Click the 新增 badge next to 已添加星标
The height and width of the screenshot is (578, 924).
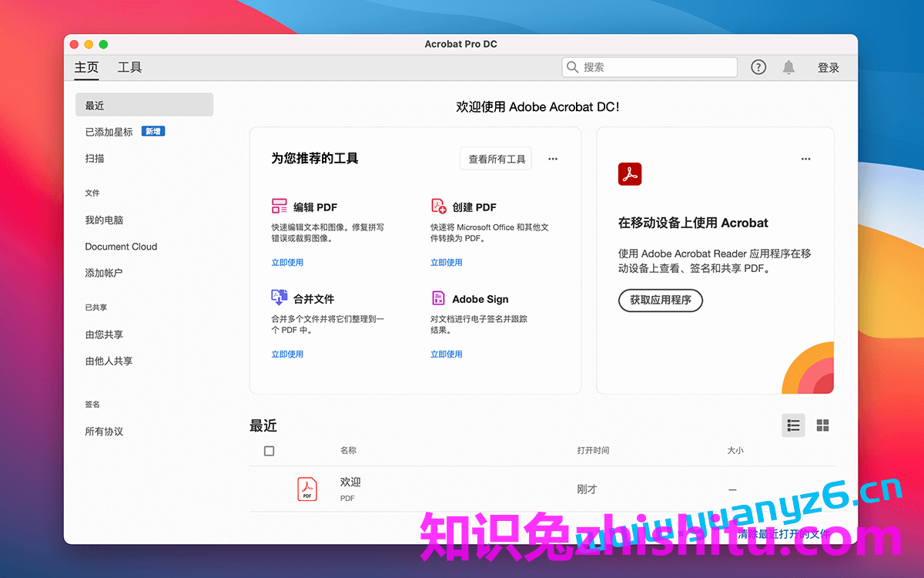pyautogui.click(x=153, y=132)
